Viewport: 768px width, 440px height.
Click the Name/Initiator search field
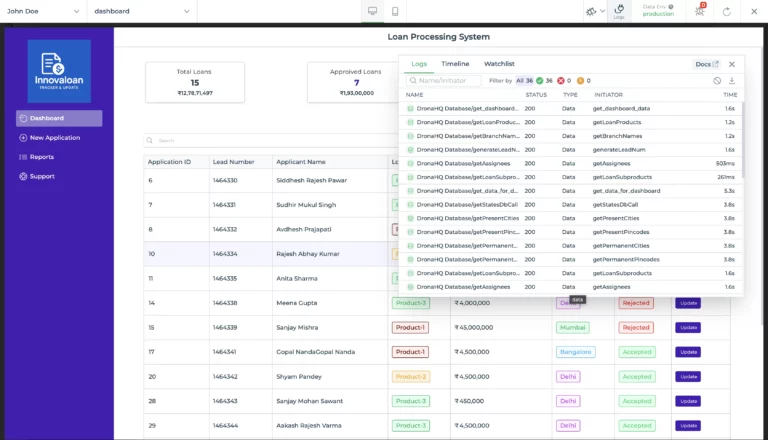point(445,80)
